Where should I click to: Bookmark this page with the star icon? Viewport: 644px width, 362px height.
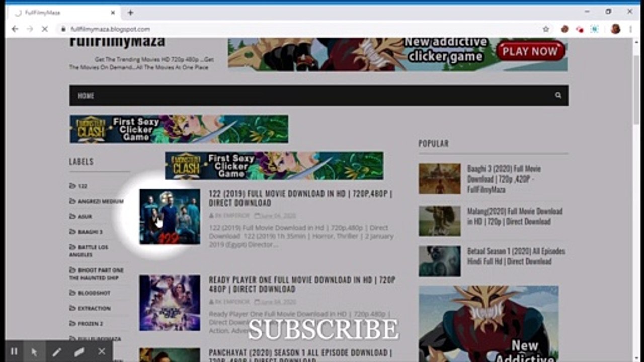(546, 29)
